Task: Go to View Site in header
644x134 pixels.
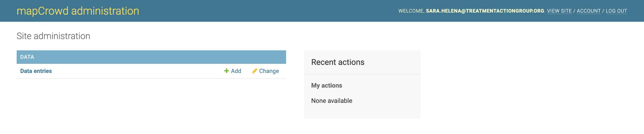Action: (x=559, y=11)
